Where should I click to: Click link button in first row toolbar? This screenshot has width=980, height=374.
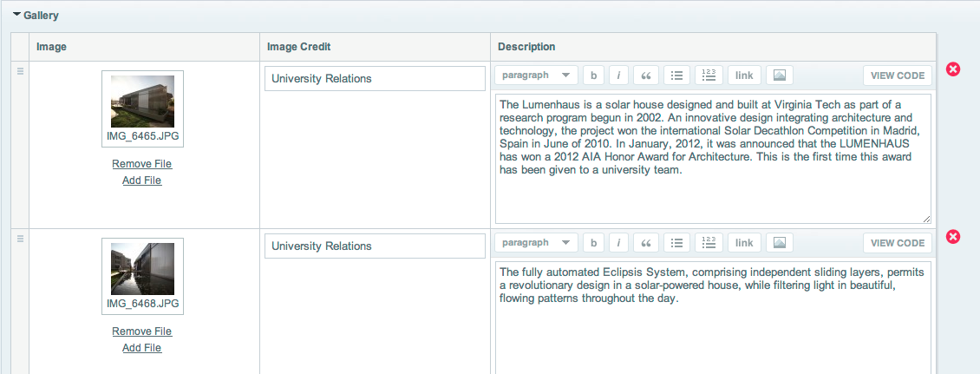[743, 75]
